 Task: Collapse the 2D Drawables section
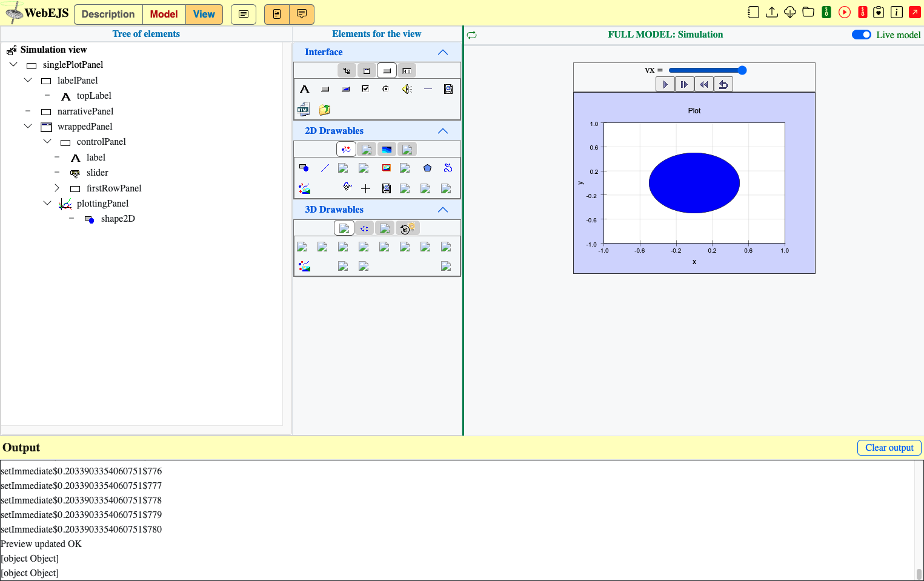443,131
